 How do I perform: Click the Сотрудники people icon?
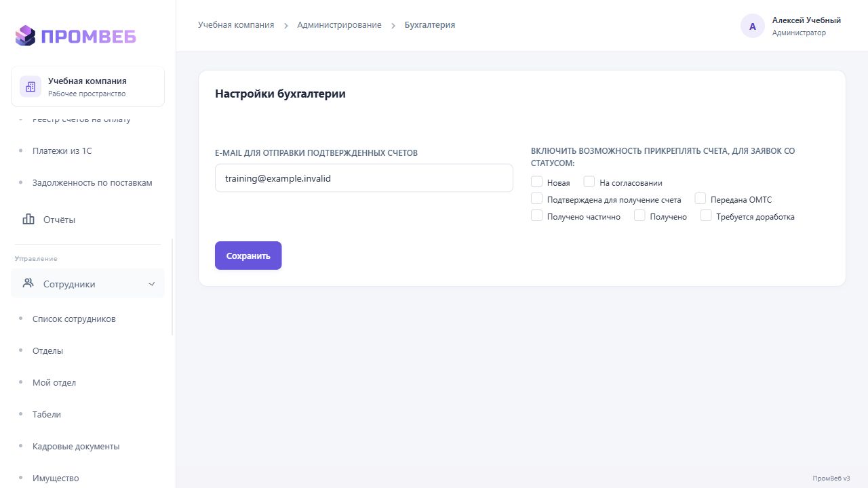tap(28, 283)
